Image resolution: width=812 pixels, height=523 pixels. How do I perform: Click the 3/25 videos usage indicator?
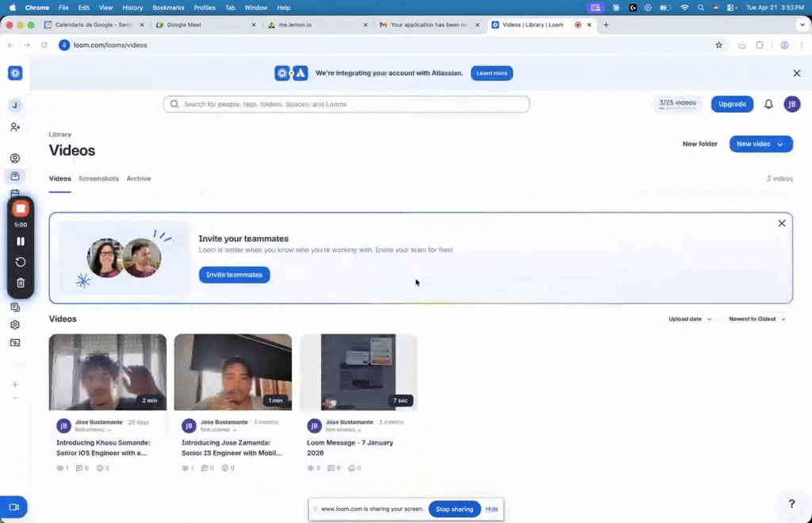[x=677, y=104]
